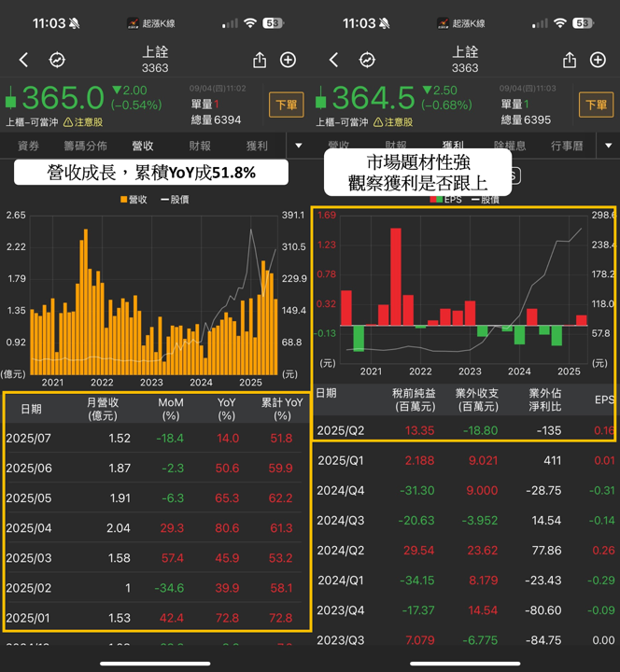620x672 pixels.
Task: Add stock to watchlist on left screen
Action: (x=288, y=60)
